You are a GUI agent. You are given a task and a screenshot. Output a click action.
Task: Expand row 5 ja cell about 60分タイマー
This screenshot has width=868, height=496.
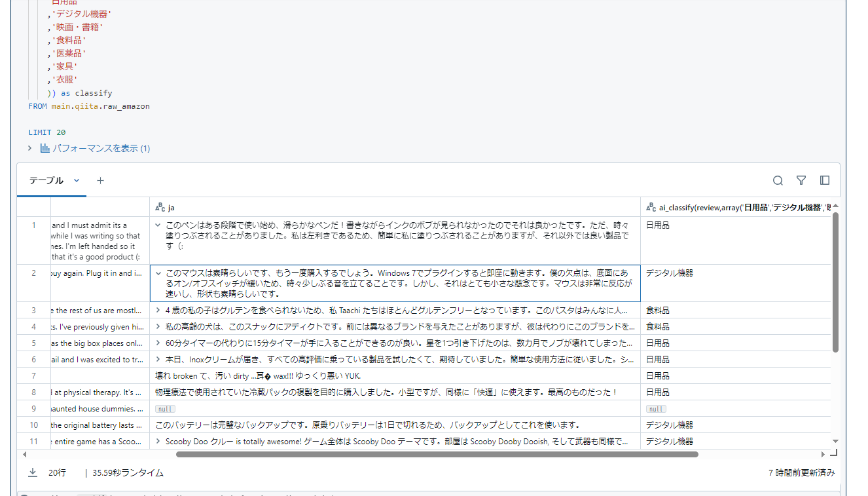158,343
